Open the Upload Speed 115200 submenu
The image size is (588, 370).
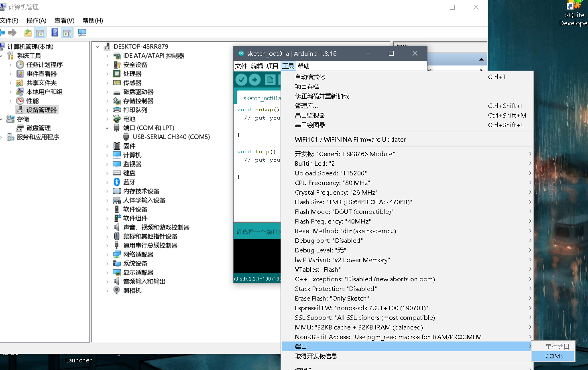pyautogui.click(x=407, y=173)
